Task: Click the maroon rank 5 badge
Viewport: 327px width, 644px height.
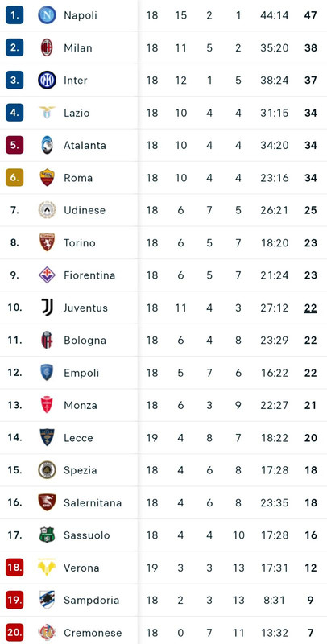Action: (14, 145)
